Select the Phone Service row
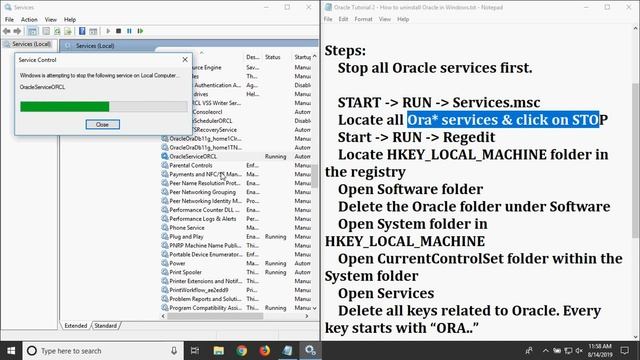 click(x=236, y=228)
